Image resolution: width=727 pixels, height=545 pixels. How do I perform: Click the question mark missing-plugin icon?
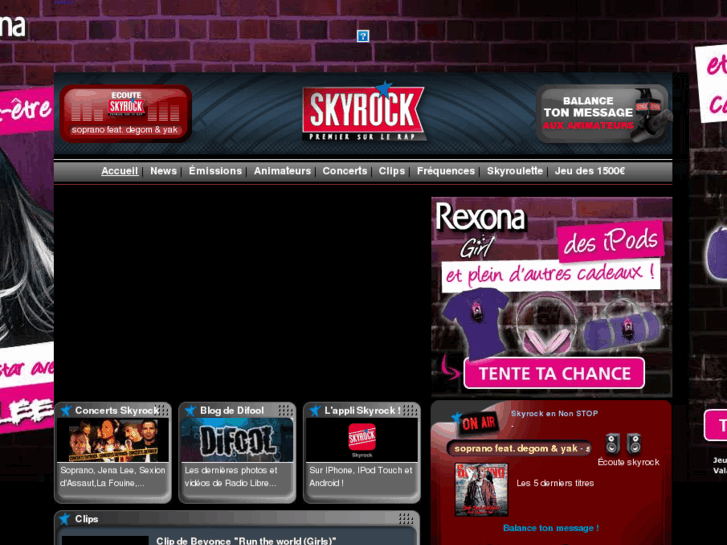(363, 36)
